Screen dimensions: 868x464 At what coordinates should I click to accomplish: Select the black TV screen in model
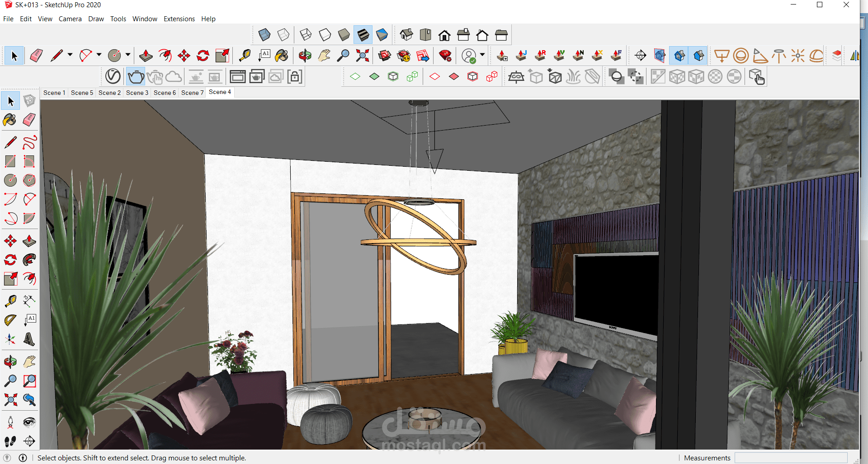(x=617, y=294)
